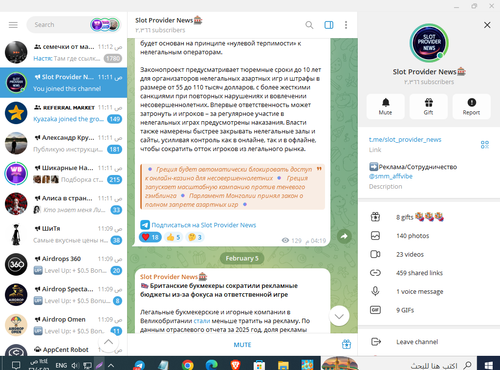The image size is (500, 370).
Task: Open the 140 photos media list
Action: click(429, 236)
